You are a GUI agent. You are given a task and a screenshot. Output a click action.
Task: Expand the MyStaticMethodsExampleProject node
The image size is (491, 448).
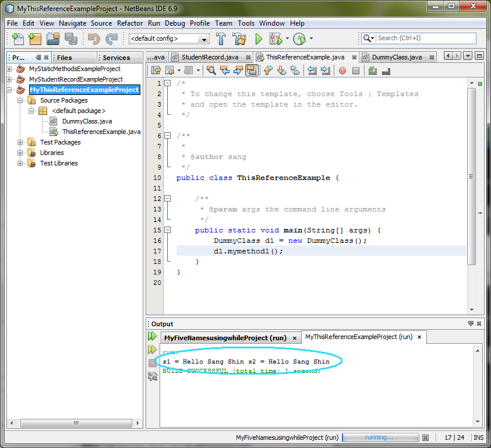9,69
